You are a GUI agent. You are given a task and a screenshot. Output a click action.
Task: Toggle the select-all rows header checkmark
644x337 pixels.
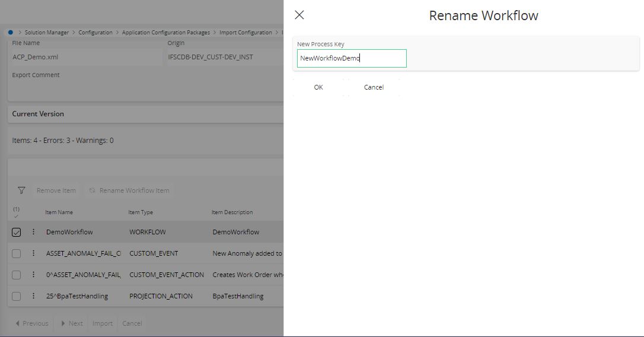(16, 215)
